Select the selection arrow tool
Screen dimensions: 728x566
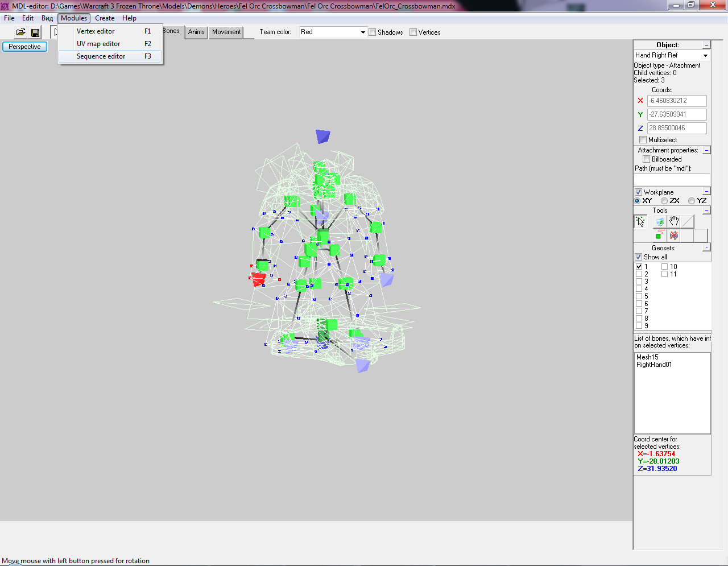(x=640, y=221)
